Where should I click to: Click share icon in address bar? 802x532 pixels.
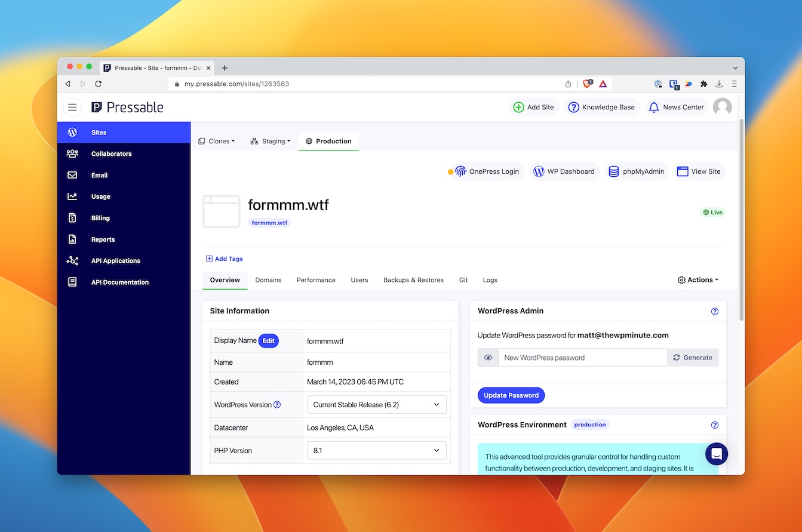point(568,84)
